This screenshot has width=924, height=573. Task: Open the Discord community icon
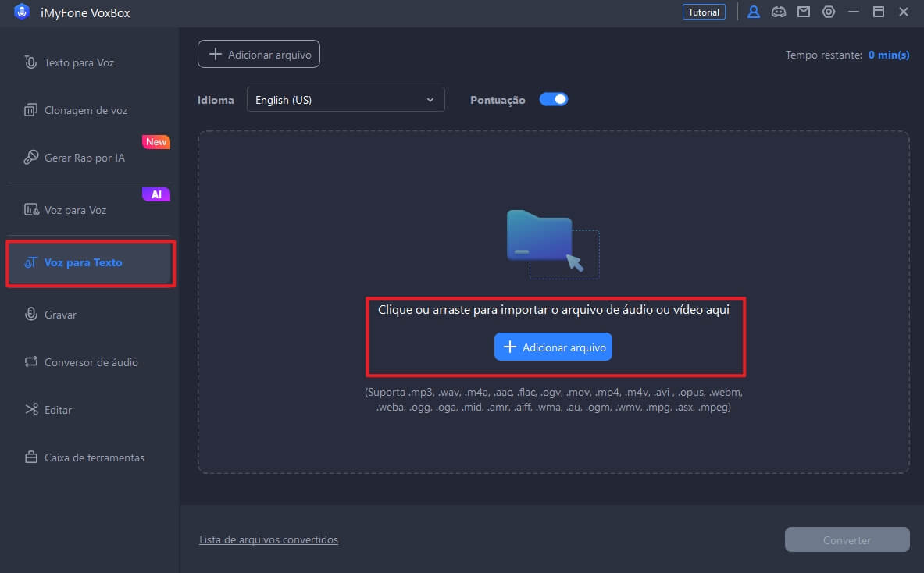779,12
